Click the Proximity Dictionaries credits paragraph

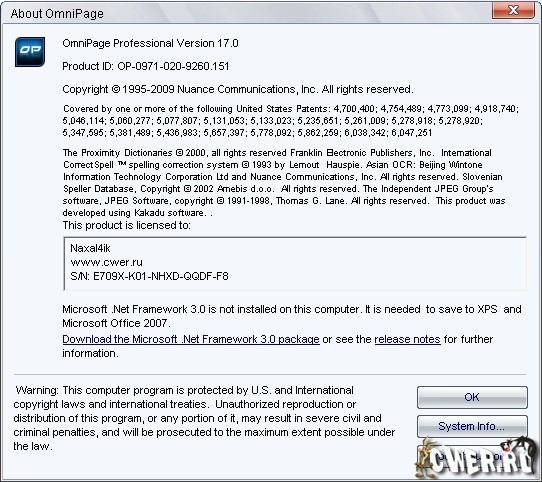(284, 183)
